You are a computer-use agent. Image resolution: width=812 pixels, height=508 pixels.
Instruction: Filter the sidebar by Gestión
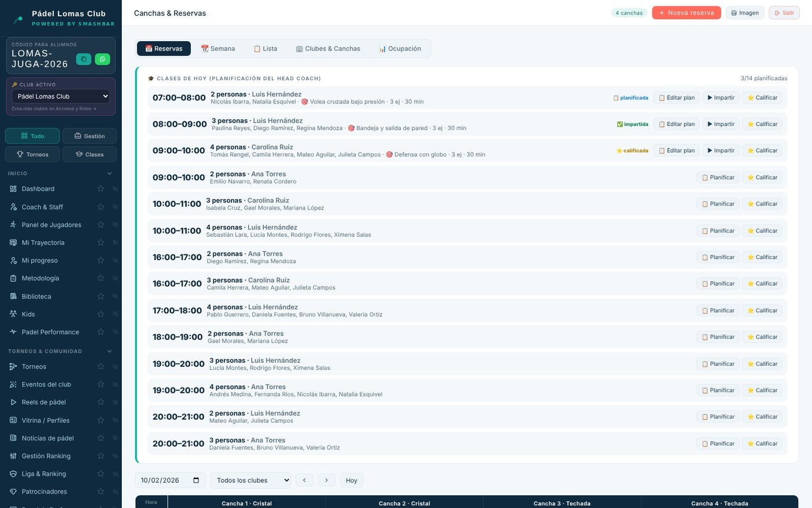[89, 136]
